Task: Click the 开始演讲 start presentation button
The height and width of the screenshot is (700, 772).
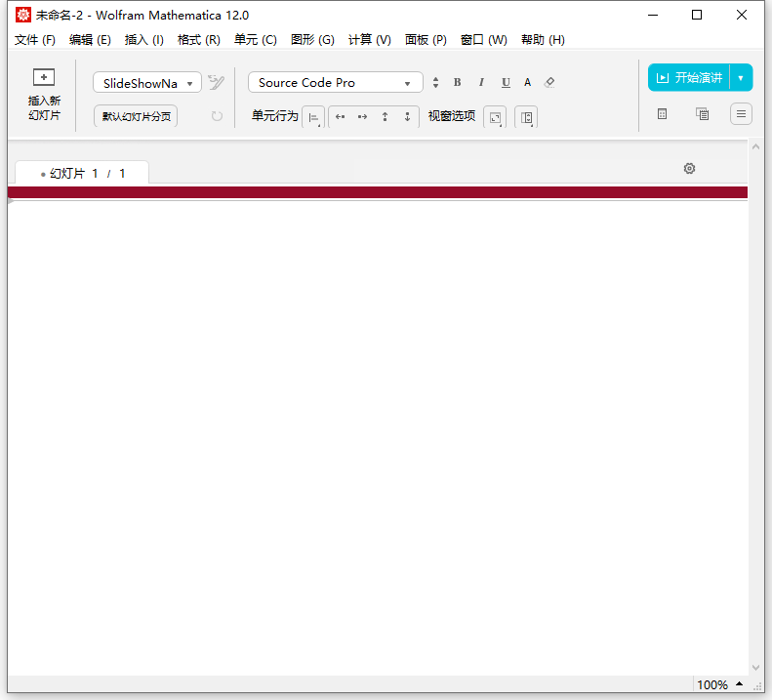Action: [689, 77]
